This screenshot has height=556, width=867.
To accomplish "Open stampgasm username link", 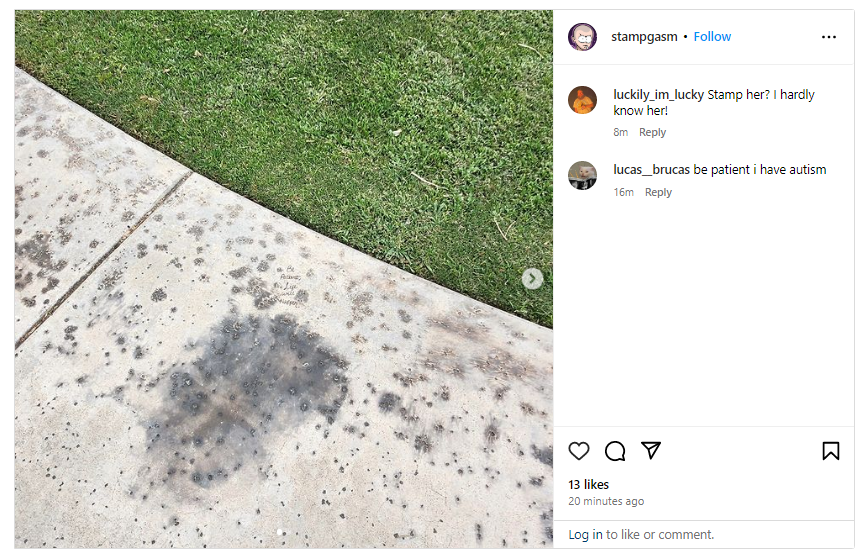I will point(644,37).
